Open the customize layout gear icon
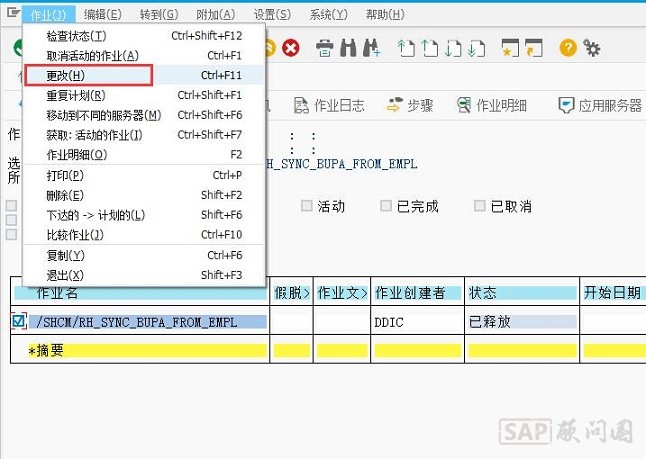Viewport: 646px width, 459px height. 591,47
